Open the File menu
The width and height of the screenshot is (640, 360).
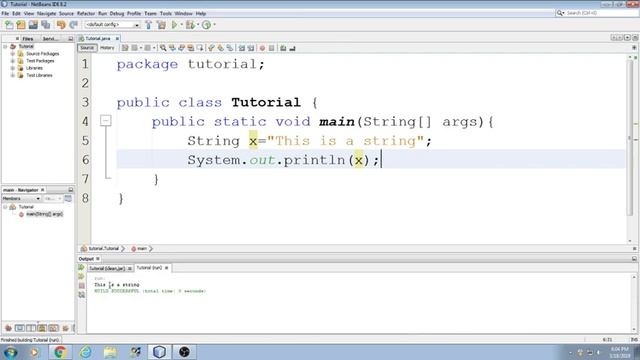pyautogui.click(x=5, y=13)
